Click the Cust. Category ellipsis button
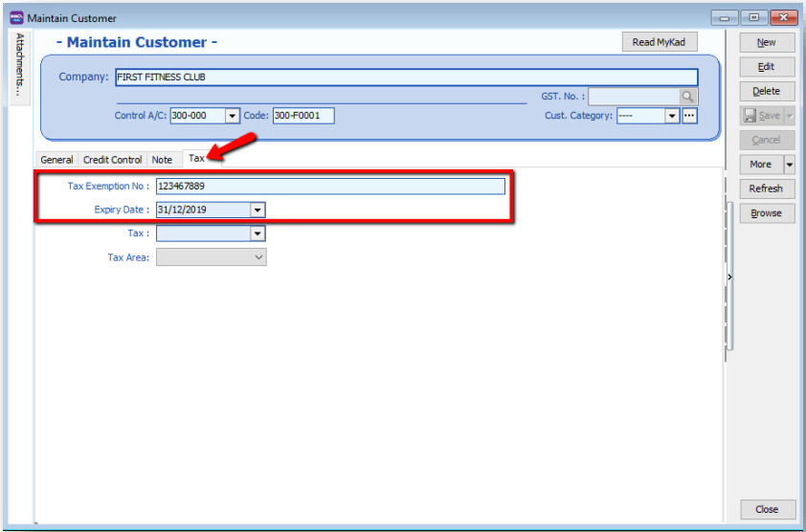The image size is (806, 532). coord(689,116)
